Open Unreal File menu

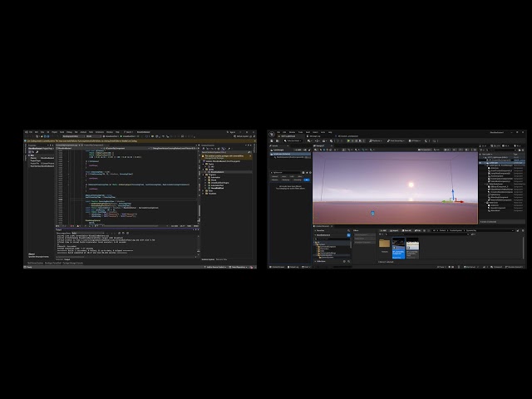pos(278,132)
